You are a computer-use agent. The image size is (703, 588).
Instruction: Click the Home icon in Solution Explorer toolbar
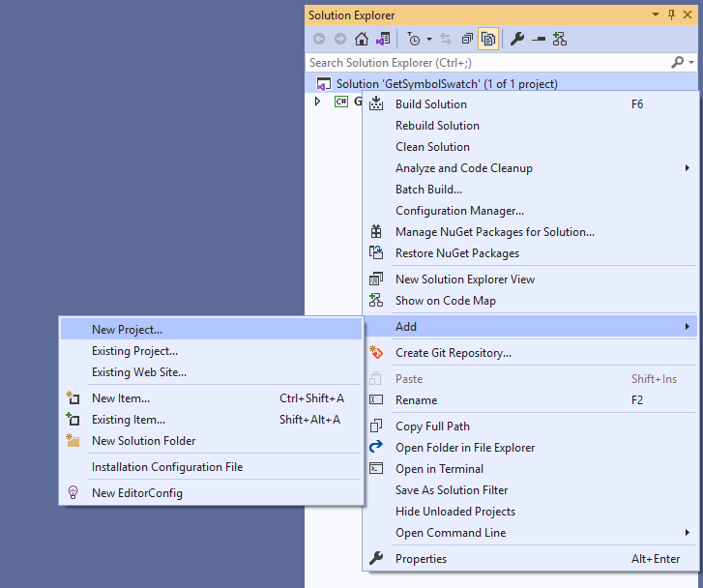point(362,39)
